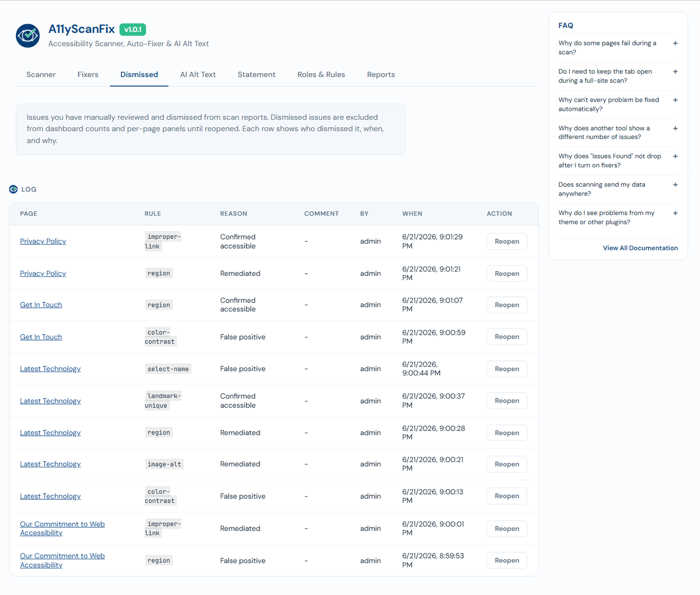Open Privacy Policy link in the improper-link row
This screenshot has height=595, width=700.
[x=43, y=241]
